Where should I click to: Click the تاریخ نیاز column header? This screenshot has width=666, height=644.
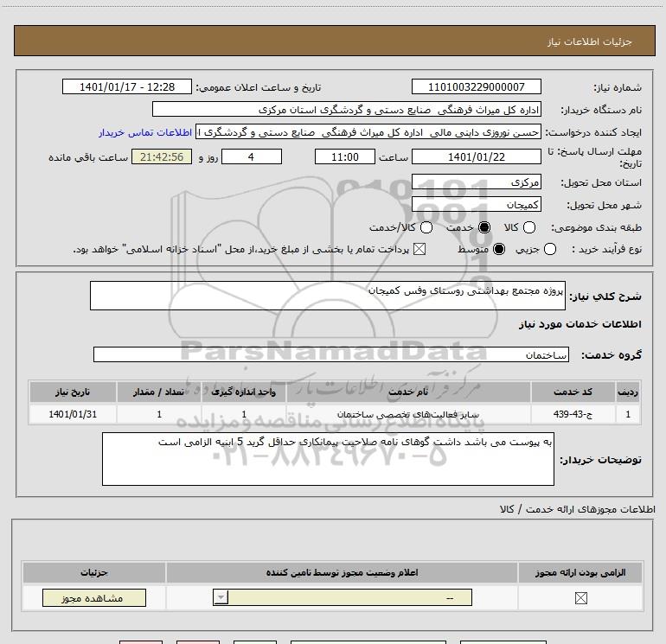[x=73, y=392]
